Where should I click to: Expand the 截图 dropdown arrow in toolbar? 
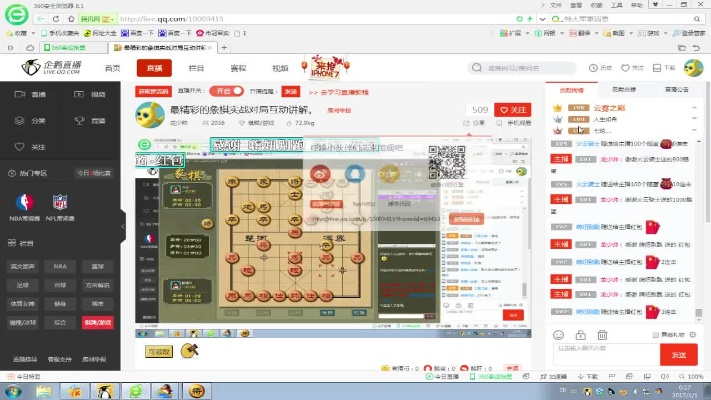[631, 33]
